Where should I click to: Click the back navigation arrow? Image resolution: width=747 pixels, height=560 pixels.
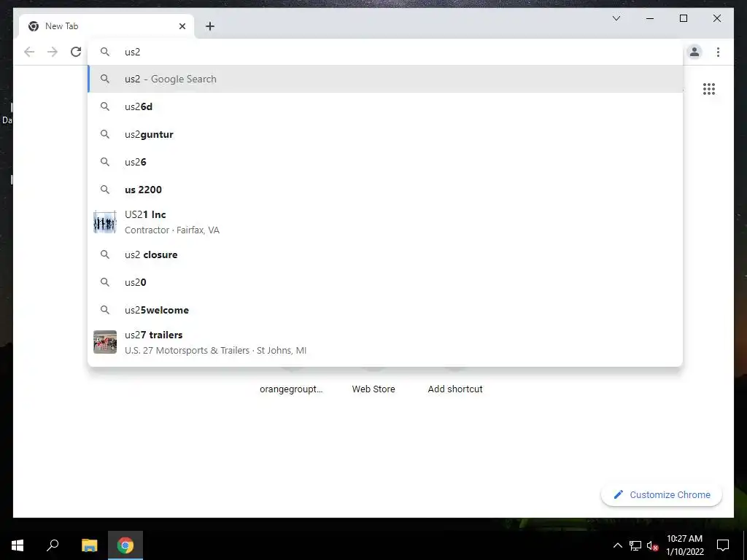[29, 52]
